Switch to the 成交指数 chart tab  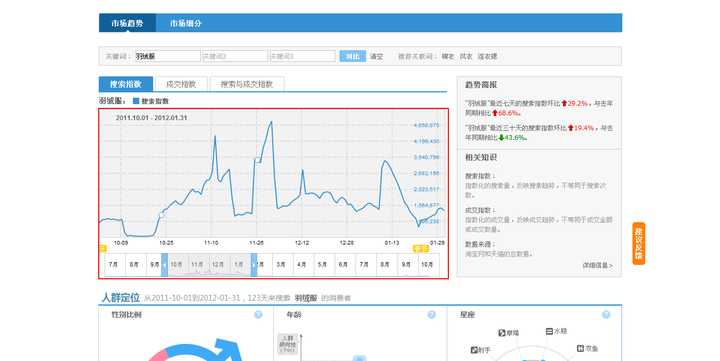pos(181,84)
